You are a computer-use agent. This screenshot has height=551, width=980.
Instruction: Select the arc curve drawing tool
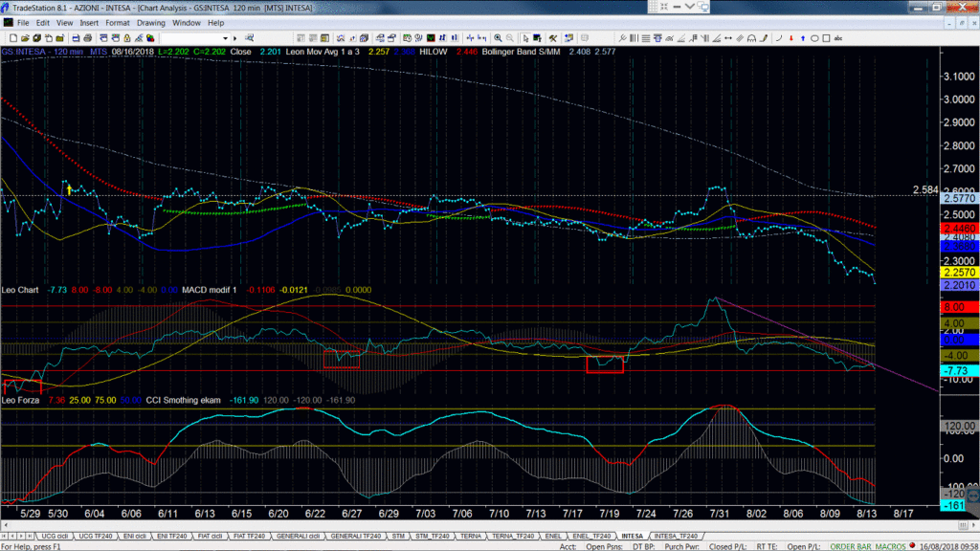pyautogui.click(x=779, y=38)
